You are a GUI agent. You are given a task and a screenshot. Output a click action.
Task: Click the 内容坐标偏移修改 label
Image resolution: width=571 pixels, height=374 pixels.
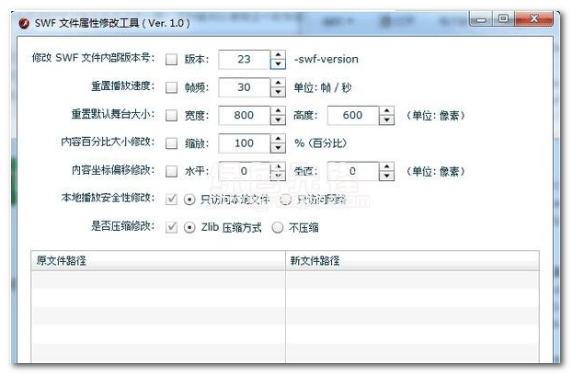pyautogui.click(x=113, y=170)
